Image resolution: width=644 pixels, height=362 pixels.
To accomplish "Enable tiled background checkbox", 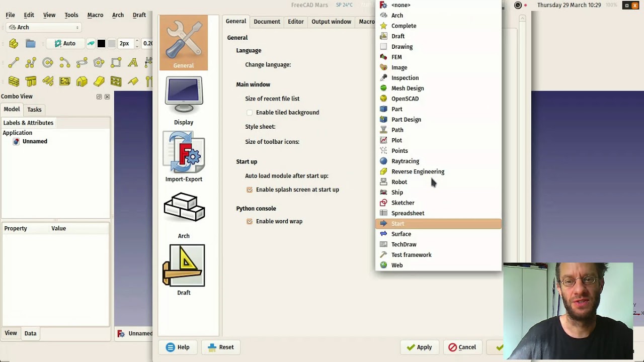I will pos(250,113).
